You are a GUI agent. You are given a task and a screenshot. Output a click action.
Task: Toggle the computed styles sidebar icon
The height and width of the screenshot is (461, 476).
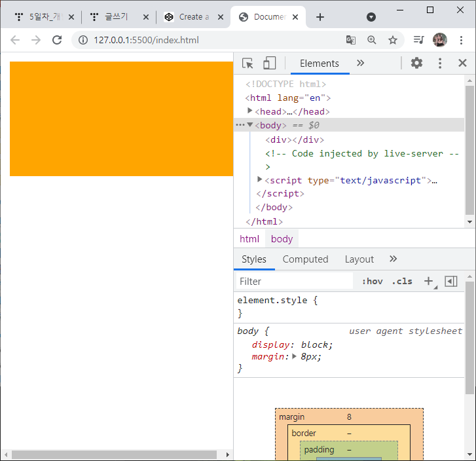click(451, 282)
